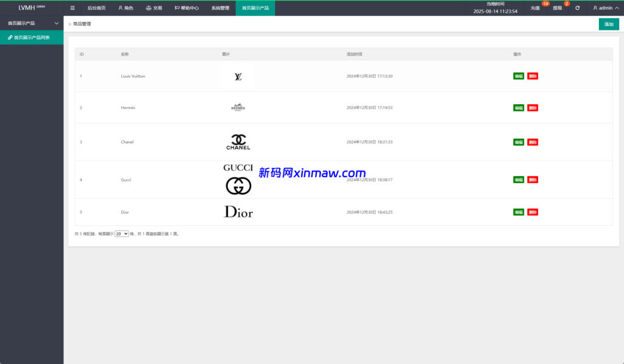This screenshot has width=624, height=364.
Task: Switch to 系统管理 tab
Action: 220,8
